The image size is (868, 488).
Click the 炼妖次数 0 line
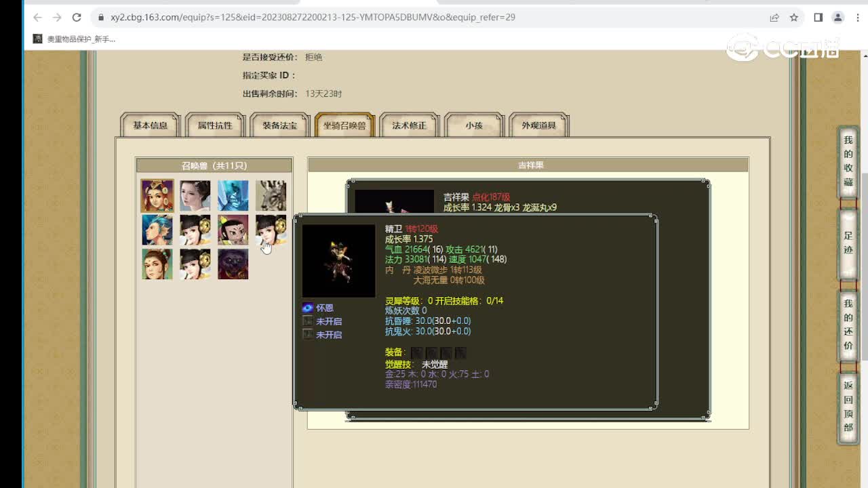click(x=406, y=310)
